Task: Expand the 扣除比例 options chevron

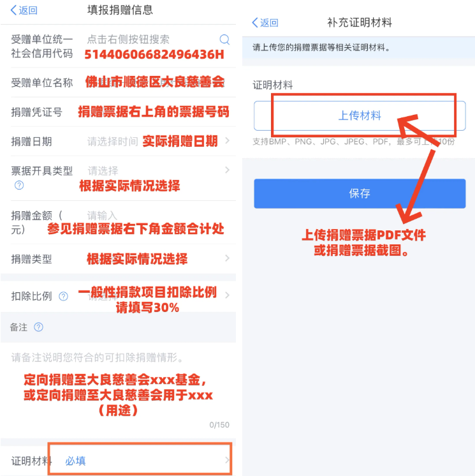Action: [x=227, y=295]
